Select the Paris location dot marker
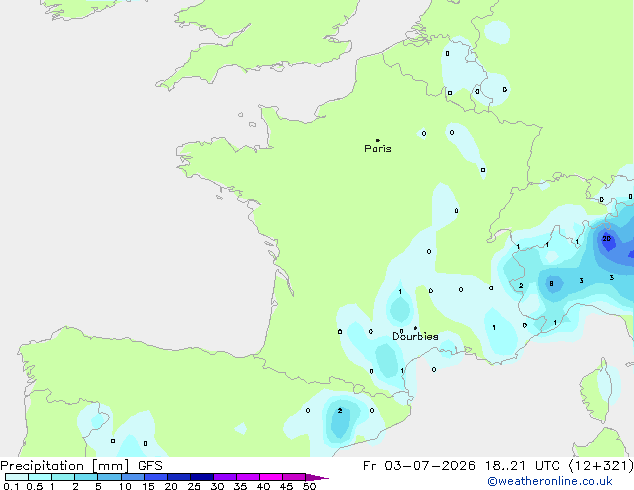 coord(378,140)
